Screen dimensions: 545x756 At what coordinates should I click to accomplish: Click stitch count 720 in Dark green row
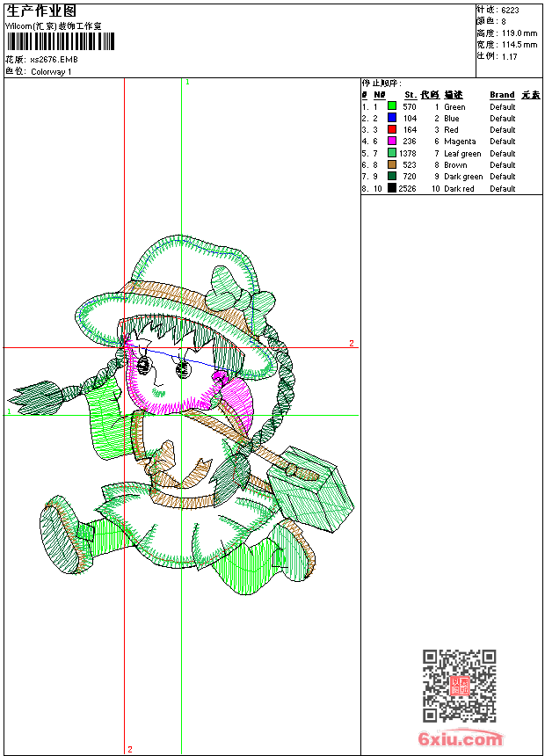coord(410,177)
